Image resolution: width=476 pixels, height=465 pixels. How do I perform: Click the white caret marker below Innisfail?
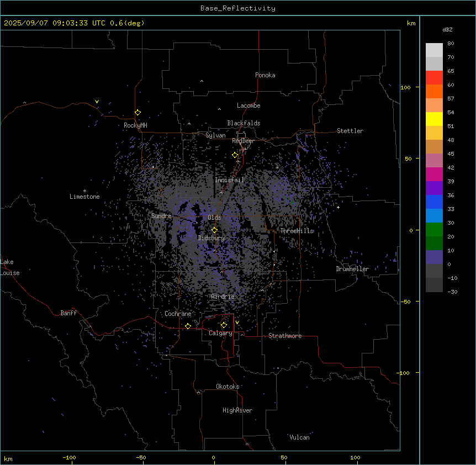[221, 192]
